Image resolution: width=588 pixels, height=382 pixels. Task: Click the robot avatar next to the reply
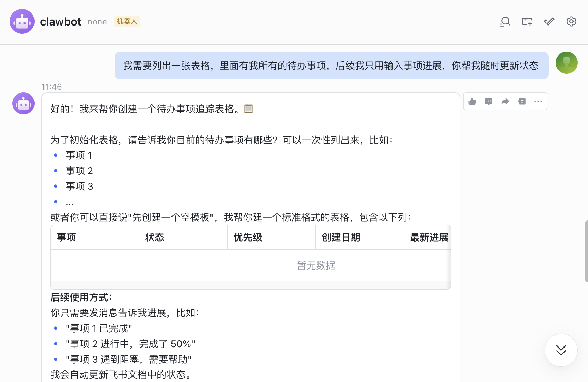pos(23,103)
